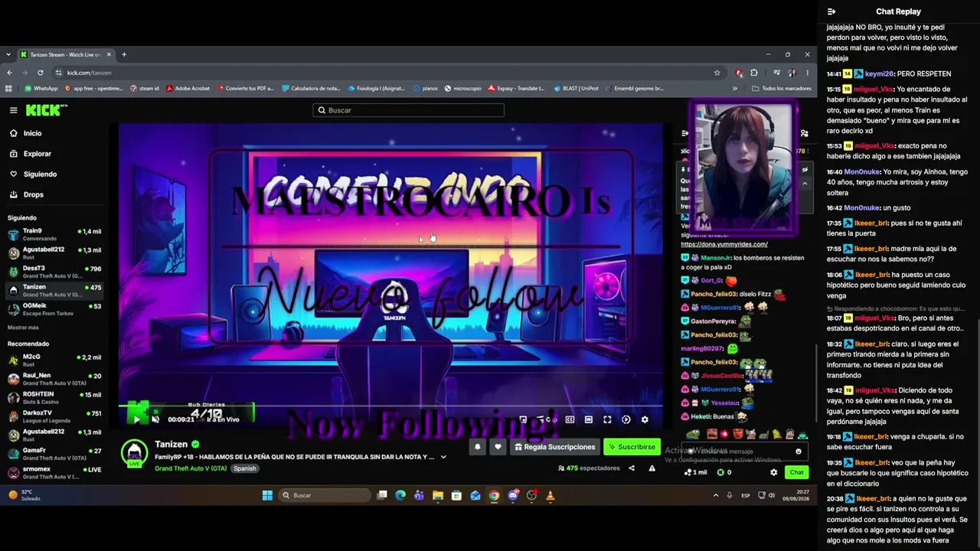Turn on notifications with the bell button

(x=478, y=447)
